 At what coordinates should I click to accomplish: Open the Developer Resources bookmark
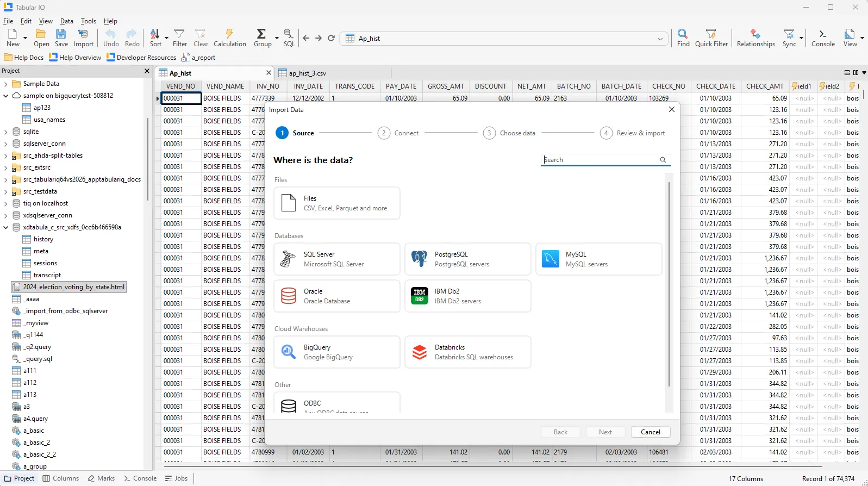pos(141,58)
